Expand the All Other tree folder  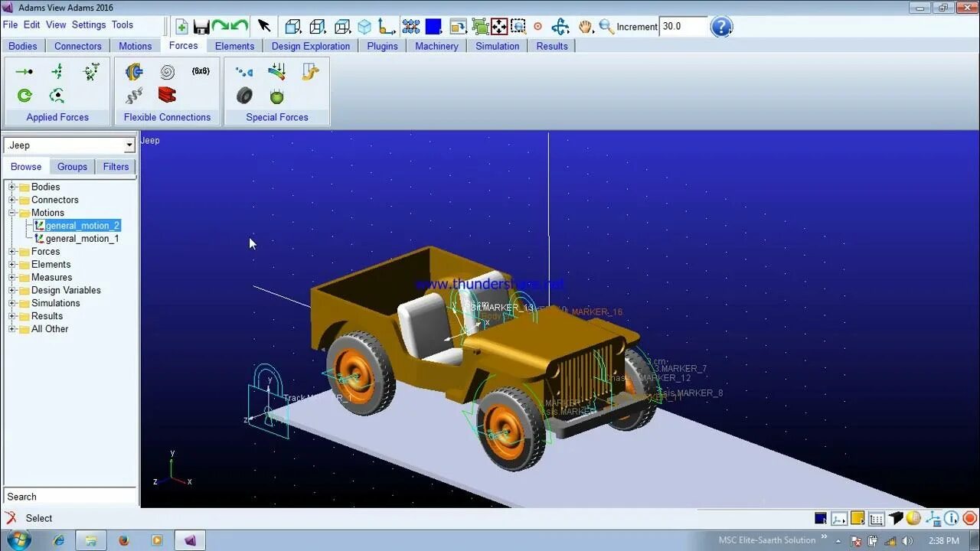[12, 329]
